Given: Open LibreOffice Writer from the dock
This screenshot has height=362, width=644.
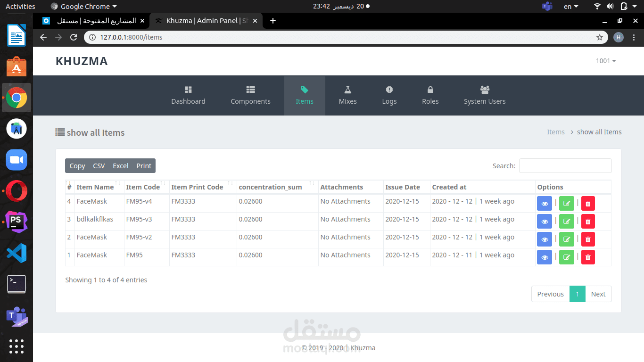Looking at the screenshot, I should point(17,35).
